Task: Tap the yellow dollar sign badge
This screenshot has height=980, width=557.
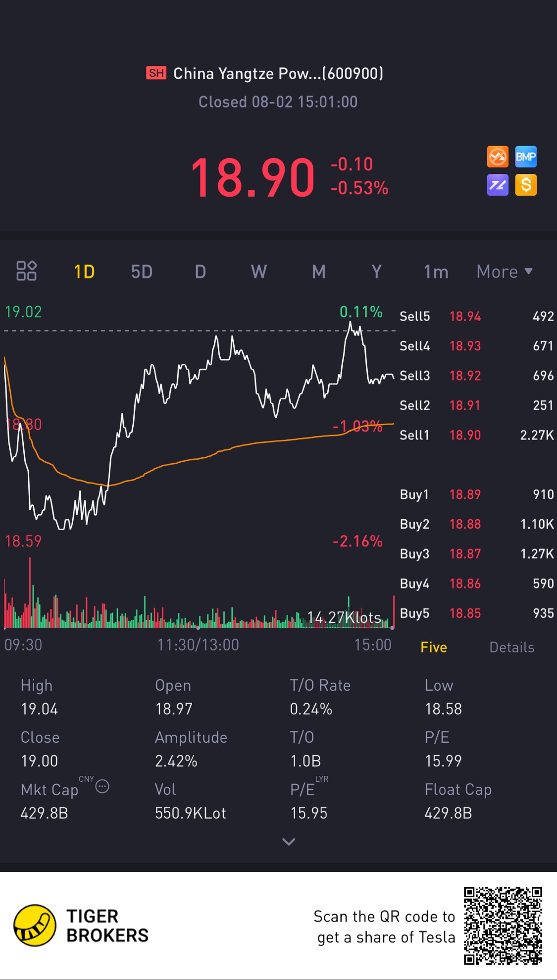Action: point(526,185)
